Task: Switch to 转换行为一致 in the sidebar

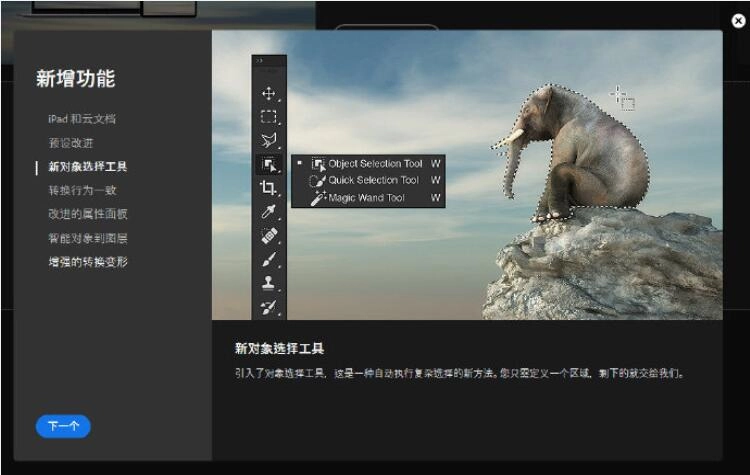Action: [x=82, y=190]
